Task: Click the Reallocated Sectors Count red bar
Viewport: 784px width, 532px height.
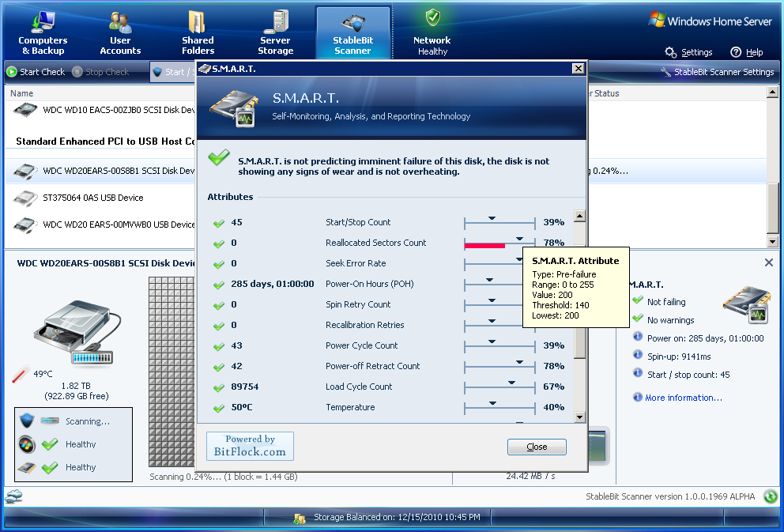Action: point(484,246)
